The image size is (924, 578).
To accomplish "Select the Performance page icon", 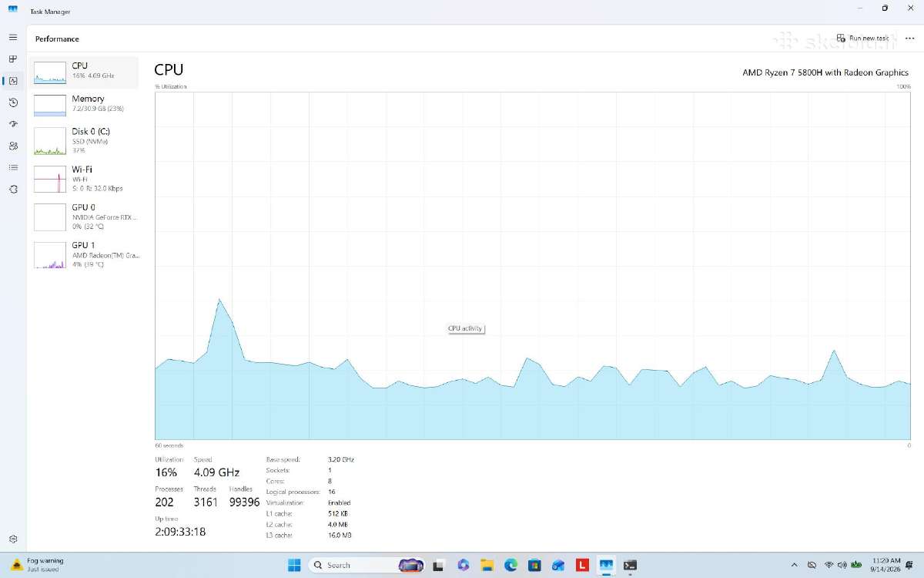I will coord(13,80).
